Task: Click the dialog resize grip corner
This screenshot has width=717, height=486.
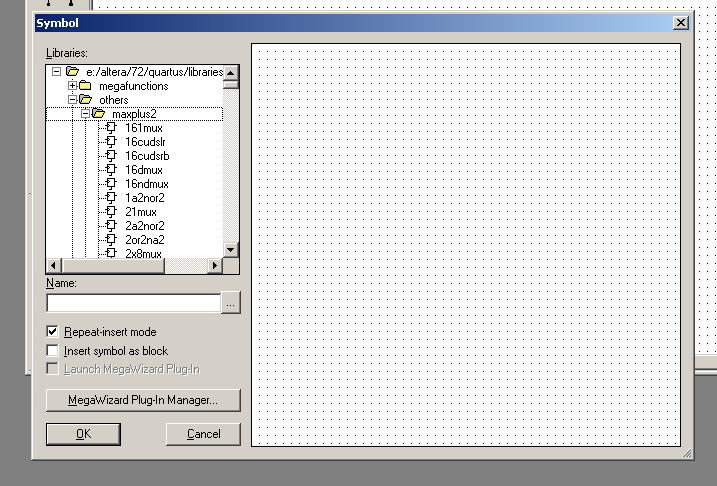Action: pos(687,453)
